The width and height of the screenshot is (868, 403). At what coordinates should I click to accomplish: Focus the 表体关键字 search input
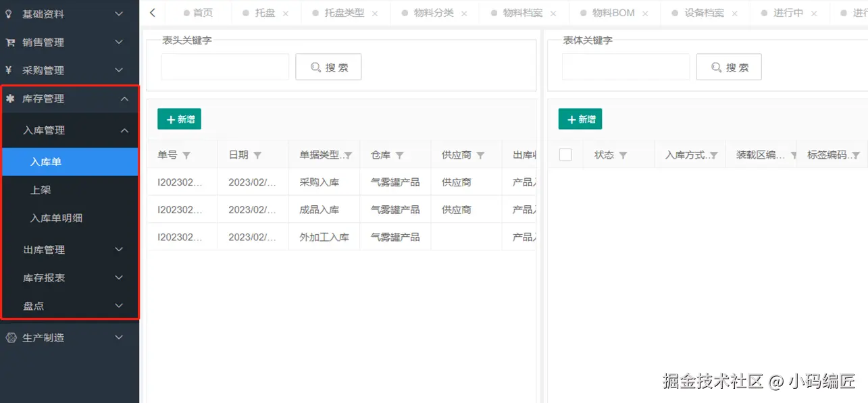click(x=626, y=67)
